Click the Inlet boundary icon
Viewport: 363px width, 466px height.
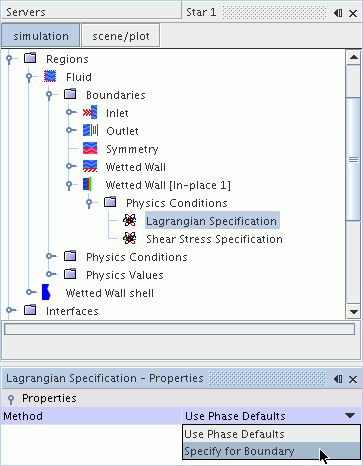click(x=90, y=113)
